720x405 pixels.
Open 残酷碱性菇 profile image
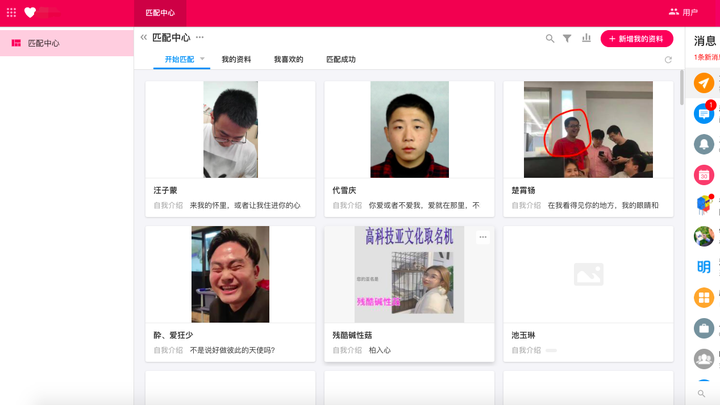410,274
